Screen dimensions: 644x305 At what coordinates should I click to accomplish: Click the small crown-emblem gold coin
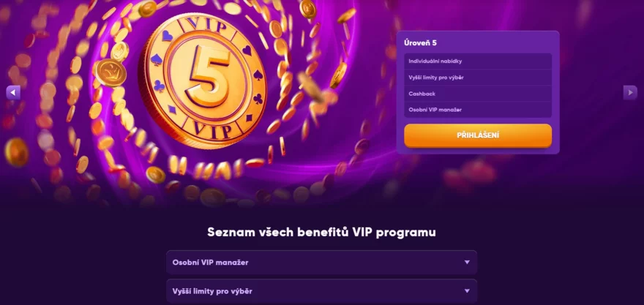[110, 72]
